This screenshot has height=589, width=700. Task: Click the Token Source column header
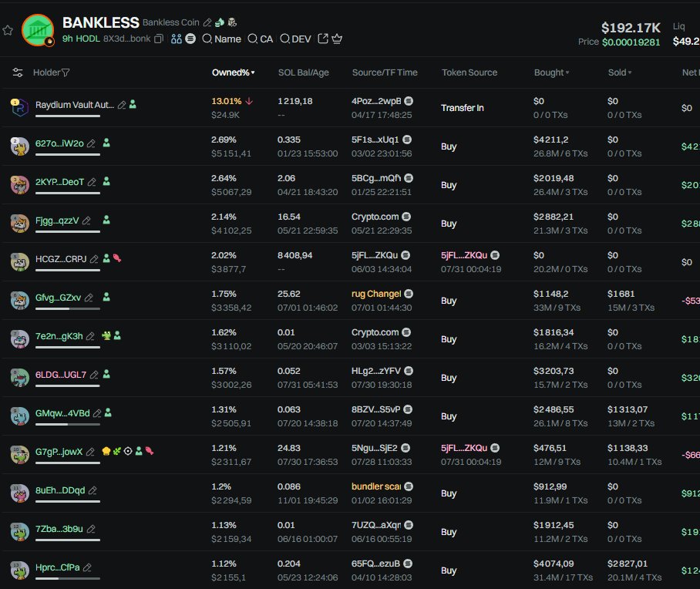(469, 72)
